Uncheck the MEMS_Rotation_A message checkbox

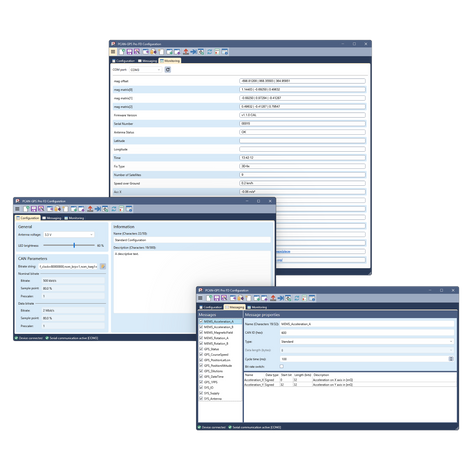[201, 338]
